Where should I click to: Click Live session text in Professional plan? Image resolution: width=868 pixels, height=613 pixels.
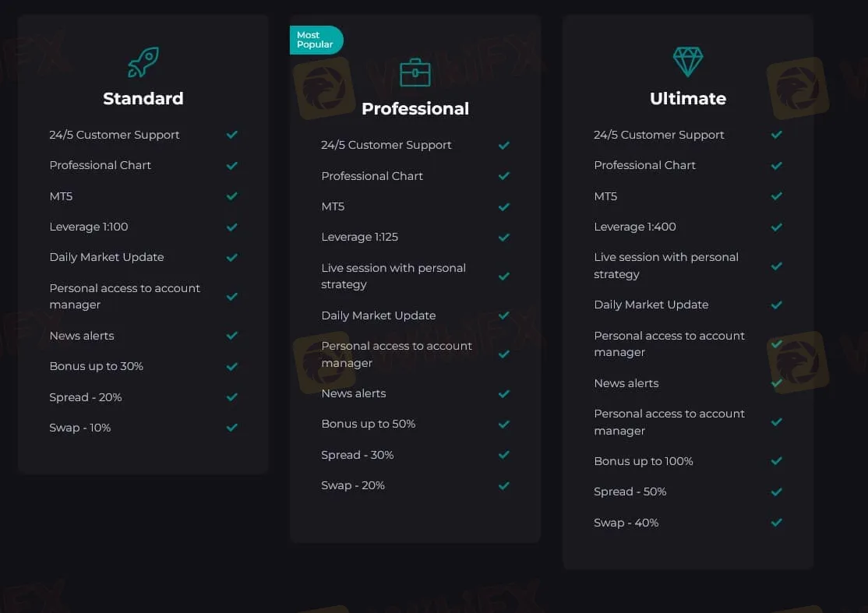point(393,276)
